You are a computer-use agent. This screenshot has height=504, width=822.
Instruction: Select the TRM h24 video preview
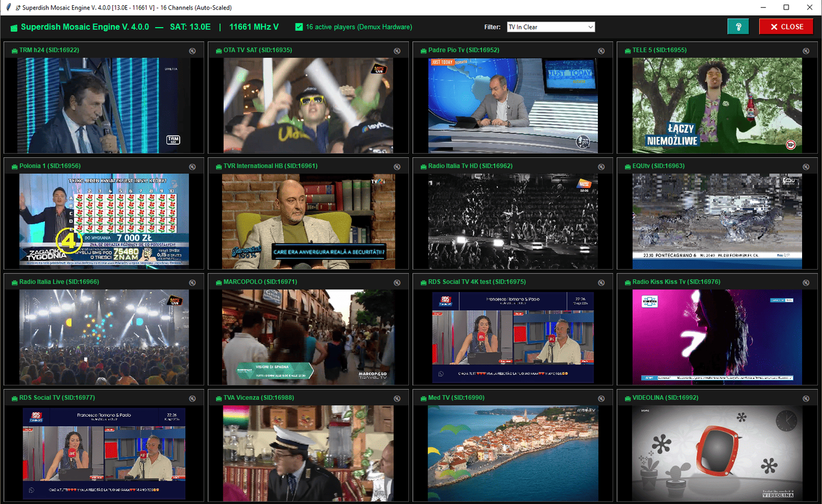point(104,105)
